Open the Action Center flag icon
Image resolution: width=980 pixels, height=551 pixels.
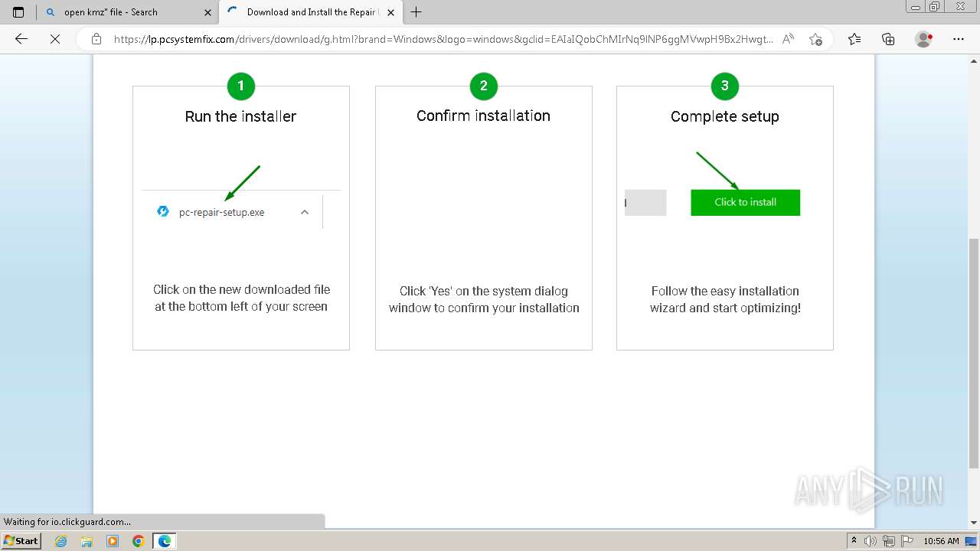907,541
